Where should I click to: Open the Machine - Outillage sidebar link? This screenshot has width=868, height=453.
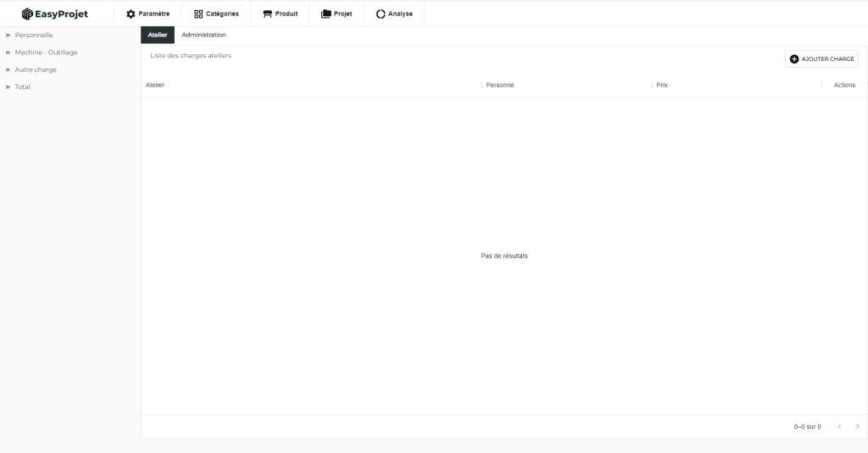click(46, 52)
